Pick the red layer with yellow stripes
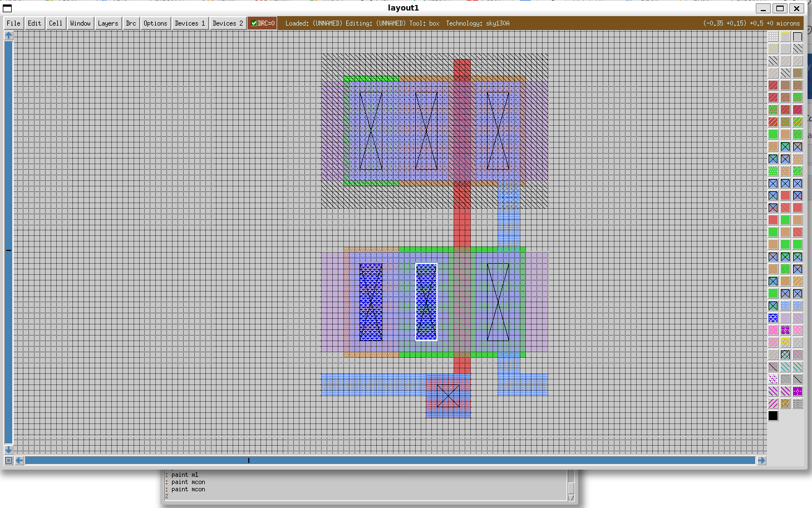This screenshot has height=508, width=812. [773, 122]
